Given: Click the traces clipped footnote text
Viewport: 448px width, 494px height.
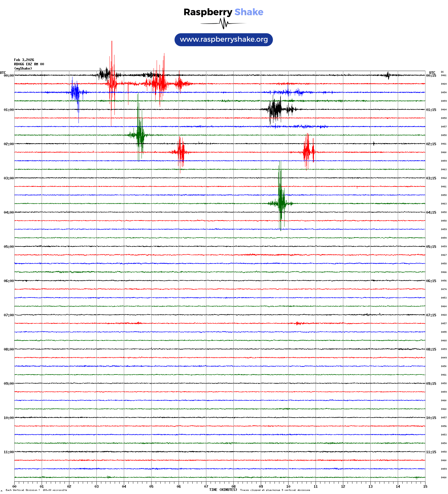Looking at the screenshot, I should pyautogui.click(x=275, y=490).
